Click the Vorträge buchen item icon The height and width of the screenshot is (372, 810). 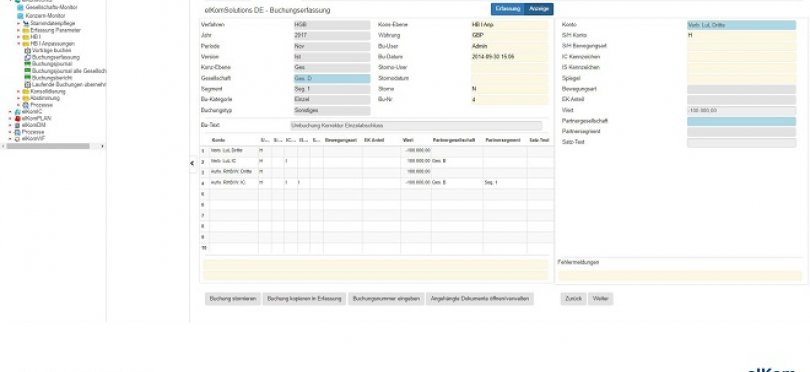click(28, 51)
